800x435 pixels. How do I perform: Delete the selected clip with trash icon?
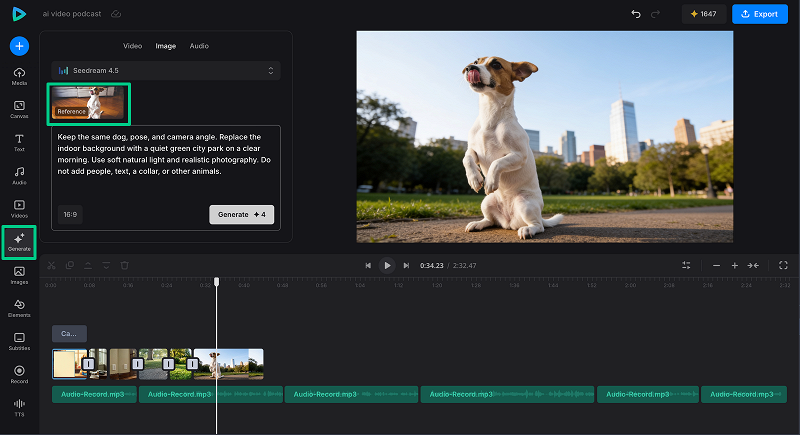point(124,265)
